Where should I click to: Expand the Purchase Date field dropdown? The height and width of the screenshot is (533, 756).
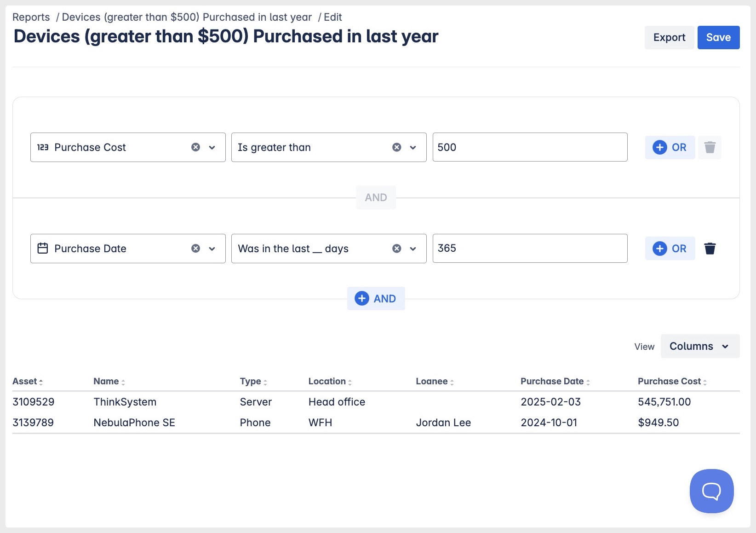212,249
